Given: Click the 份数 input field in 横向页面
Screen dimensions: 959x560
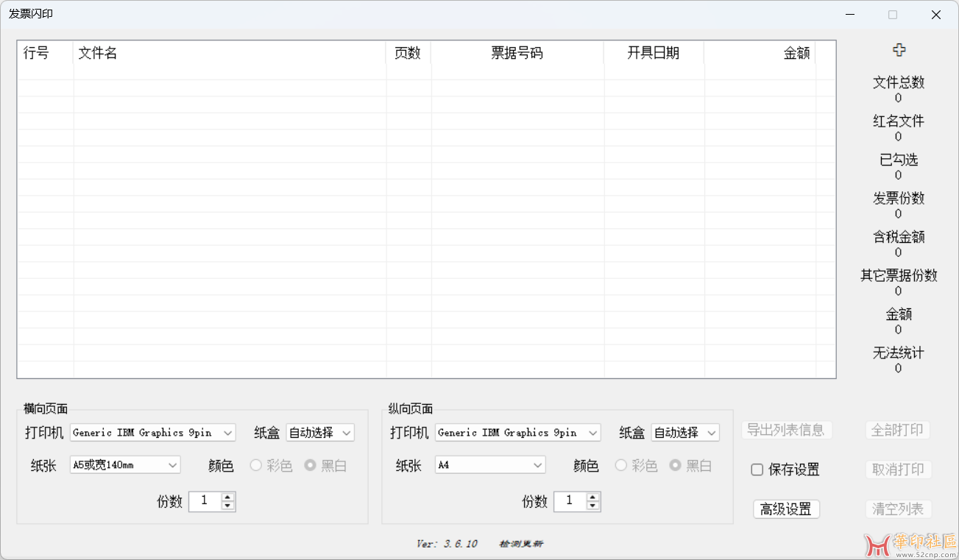Looking at the screenshot, I should tap(205, 501).
